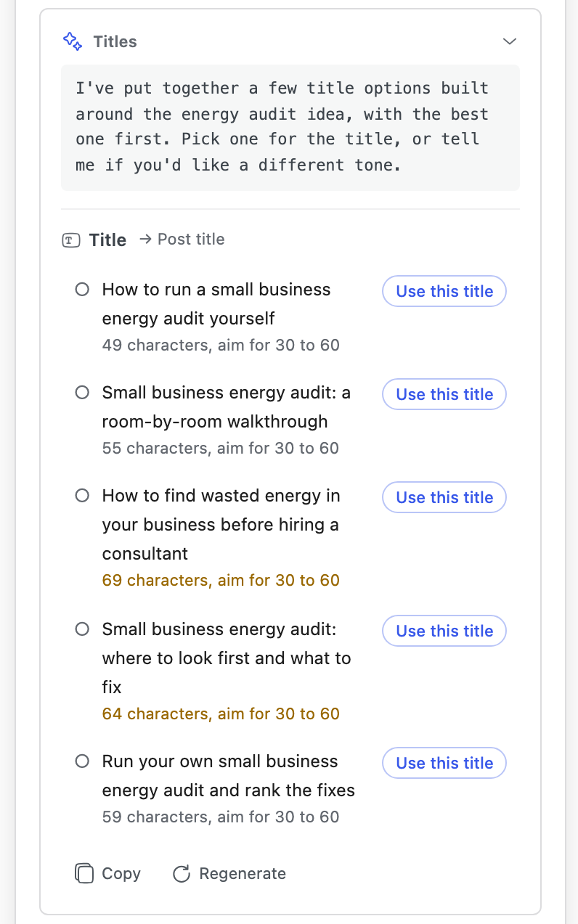Use this title for 'room-by-room walkthrough'

pyautogui.click(x=444, y=394)
